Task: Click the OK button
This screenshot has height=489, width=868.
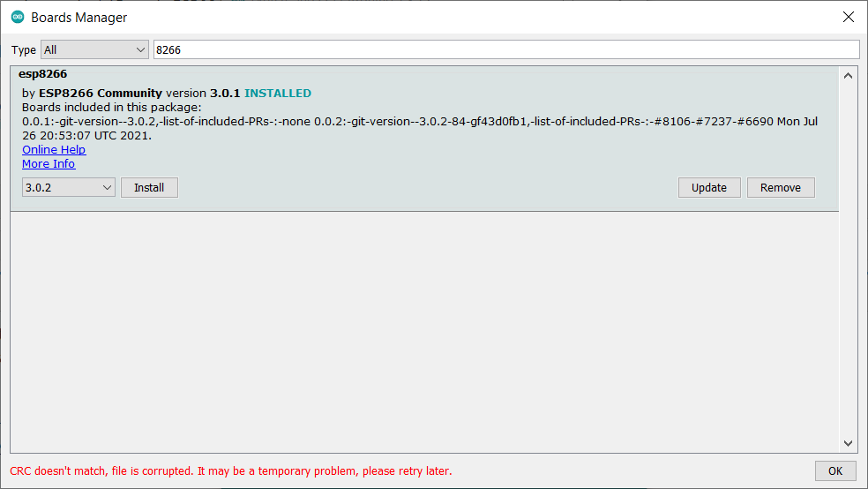Action: (x=835, y=470)
